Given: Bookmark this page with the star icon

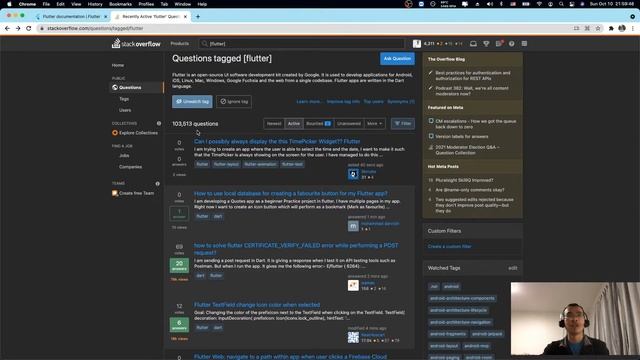Looking at the screenshot, I should click(598, 28).
